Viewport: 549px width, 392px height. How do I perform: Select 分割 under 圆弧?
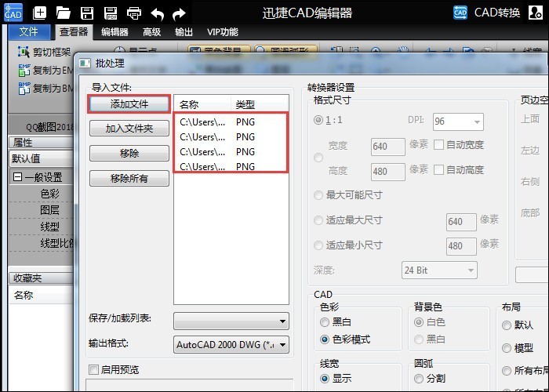pos(418,379)
